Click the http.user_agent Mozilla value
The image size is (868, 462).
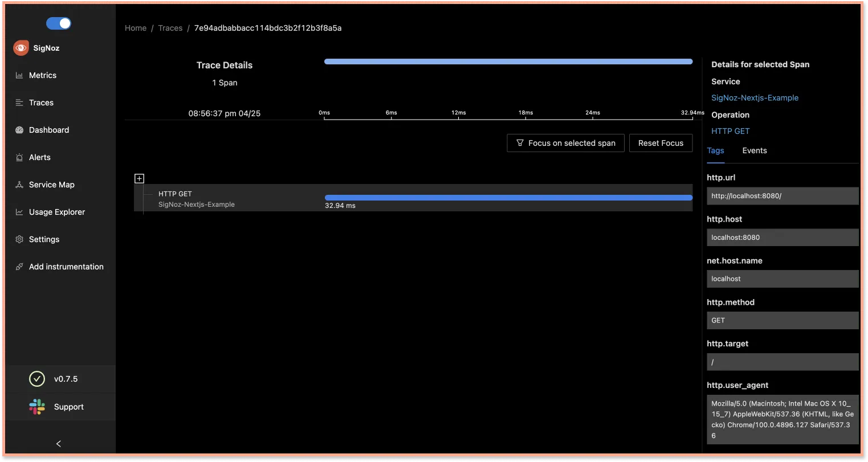click(x=783, y=419)
